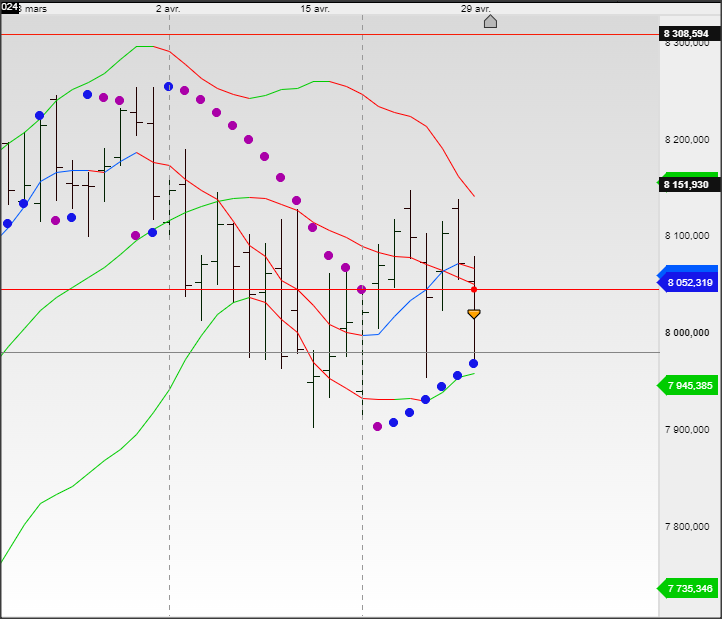
Task: Click the 7 900,000 axis value
Action: (x=687, y=430)
